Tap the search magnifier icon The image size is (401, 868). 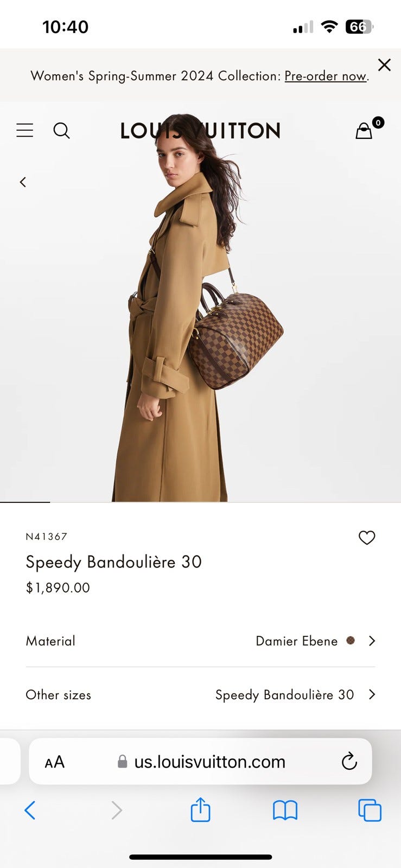(61, 131)
